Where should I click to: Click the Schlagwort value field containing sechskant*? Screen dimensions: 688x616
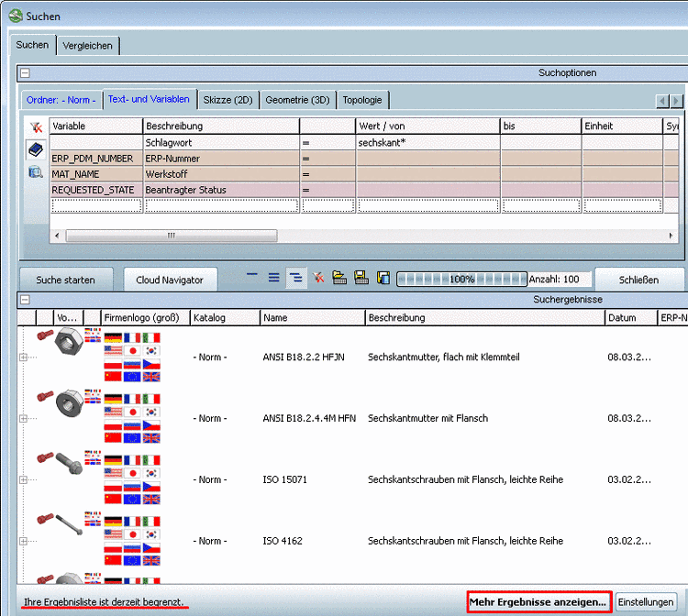[x=427, y=143]
